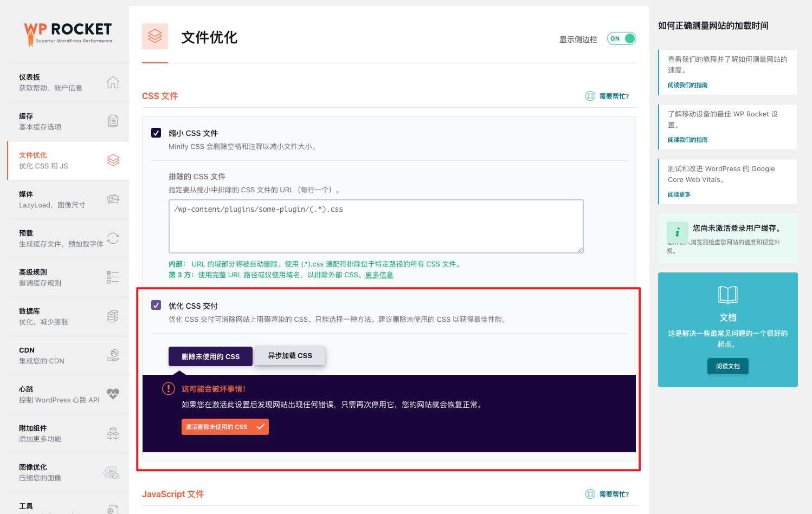Click 需要帮忙? in JavaScript 文件 section
This screenshot has width=812, height=514.
coord(614,494)
